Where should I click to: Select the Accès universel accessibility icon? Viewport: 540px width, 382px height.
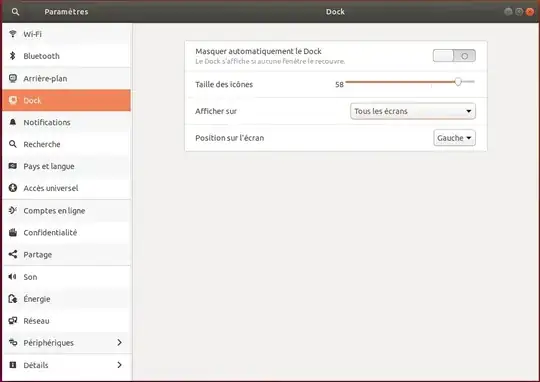(13, 188)
